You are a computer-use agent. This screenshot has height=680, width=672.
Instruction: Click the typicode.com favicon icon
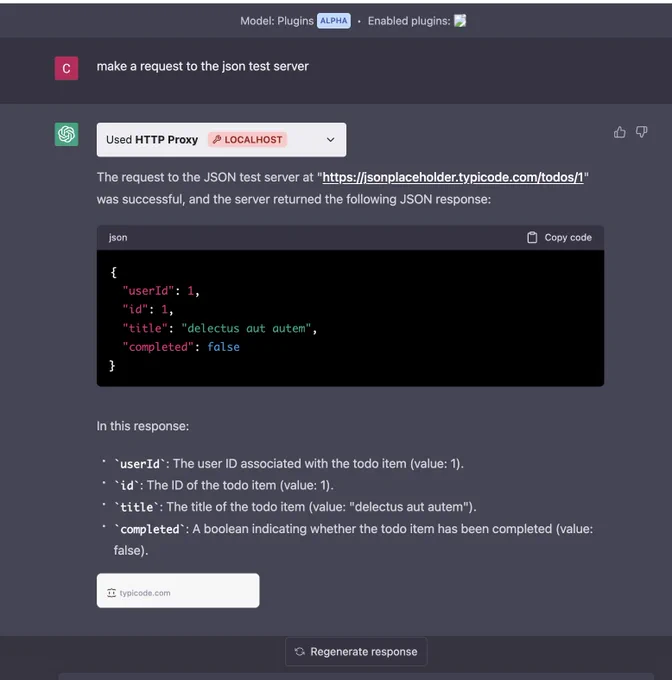point(111,592)
